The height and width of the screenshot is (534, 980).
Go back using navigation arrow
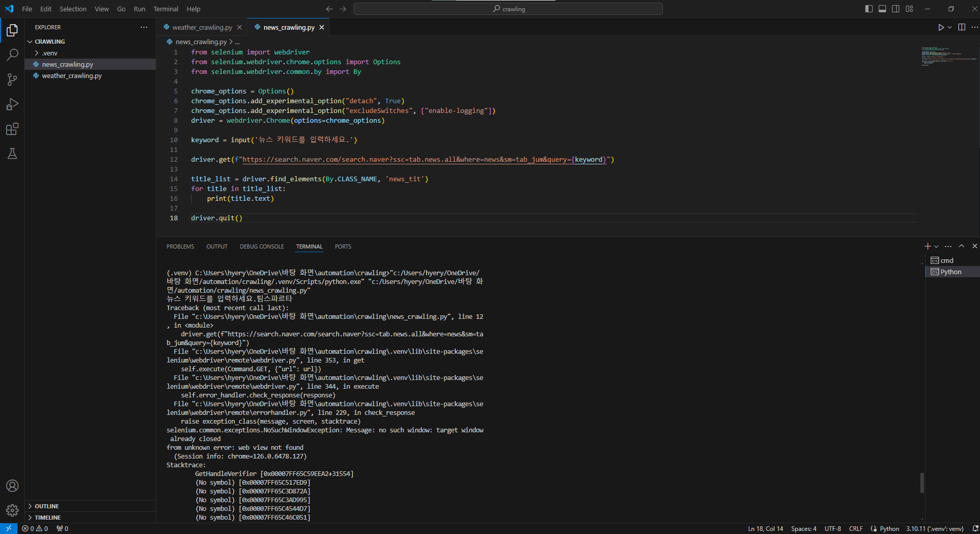329,9
